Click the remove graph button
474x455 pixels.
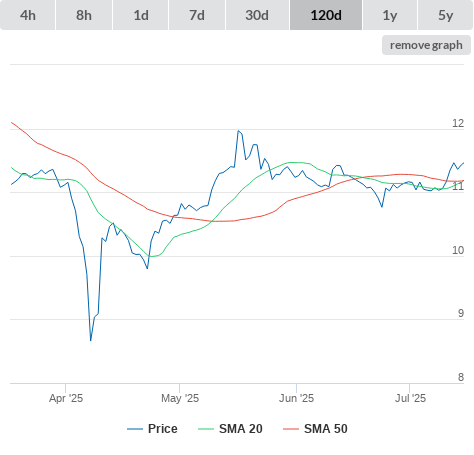coord(426,45)
